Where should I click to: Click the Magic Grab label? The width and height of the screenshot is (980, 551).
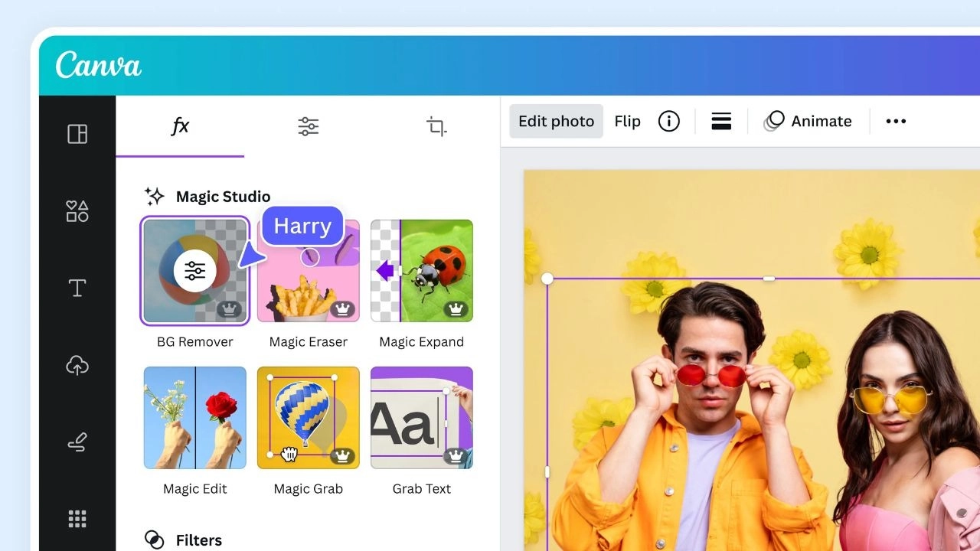click(x=309, y=489)
